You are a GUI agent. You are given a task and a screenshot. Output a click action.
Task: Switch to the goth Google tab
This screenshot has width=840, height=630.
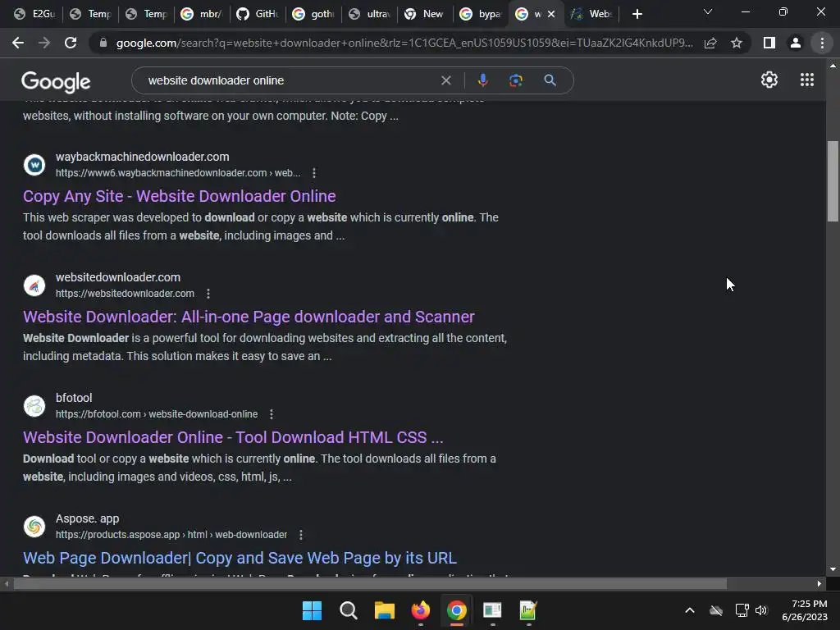coord(313,14)
